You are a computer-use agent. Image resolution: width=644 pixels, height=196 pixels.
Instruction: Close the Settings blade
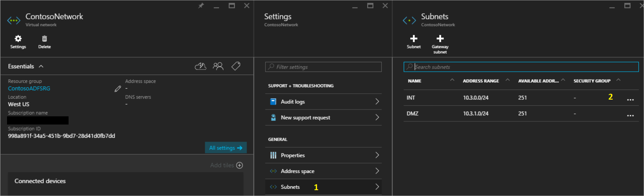(385, 6)
